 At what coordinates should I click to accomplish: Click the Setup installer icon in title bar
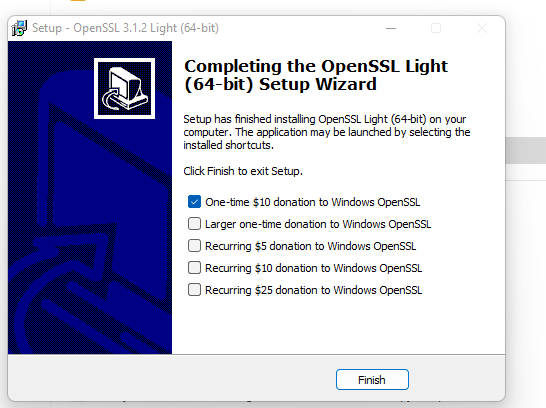click(19, 28)
